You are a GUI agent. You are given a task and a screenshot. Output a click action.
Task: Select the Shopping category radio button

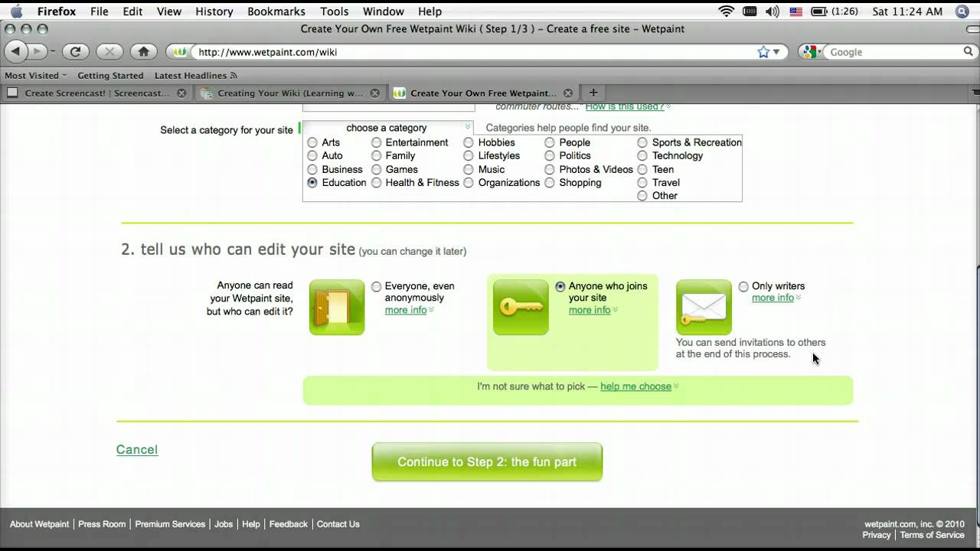pos(550,183)
